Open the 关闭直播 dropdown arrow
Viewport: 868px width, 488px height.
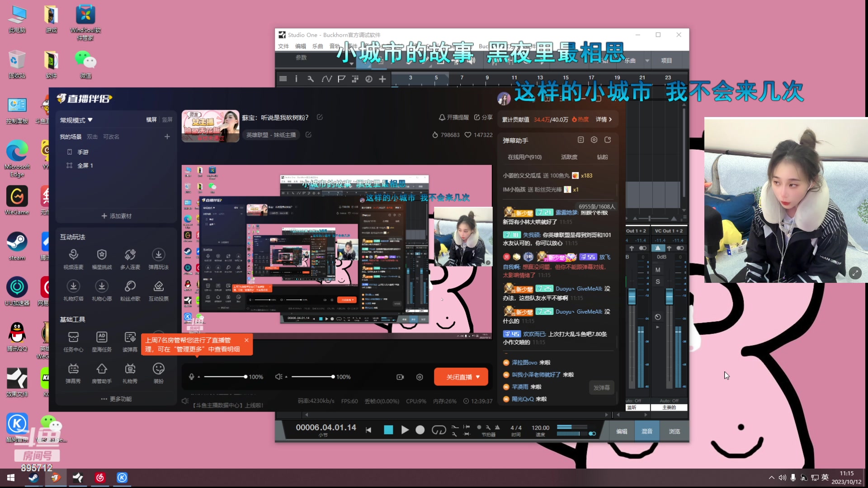478,376
